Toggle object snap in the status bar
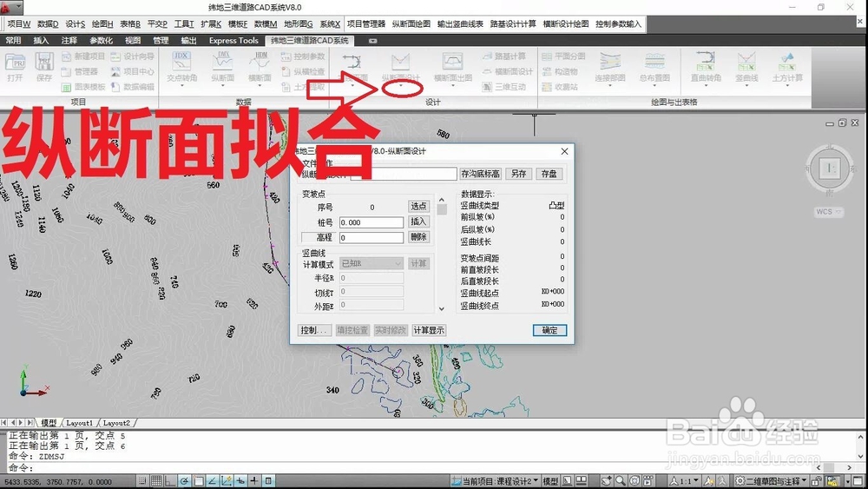Viewport: 868px width, 489px height. point(198,481)
